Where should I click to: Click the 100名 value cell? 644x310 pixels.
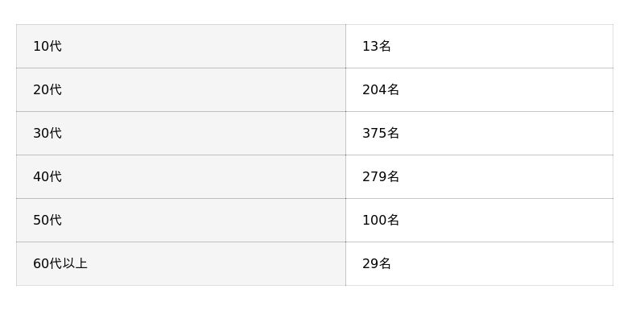pyautogui.click(x=479, y=221)
